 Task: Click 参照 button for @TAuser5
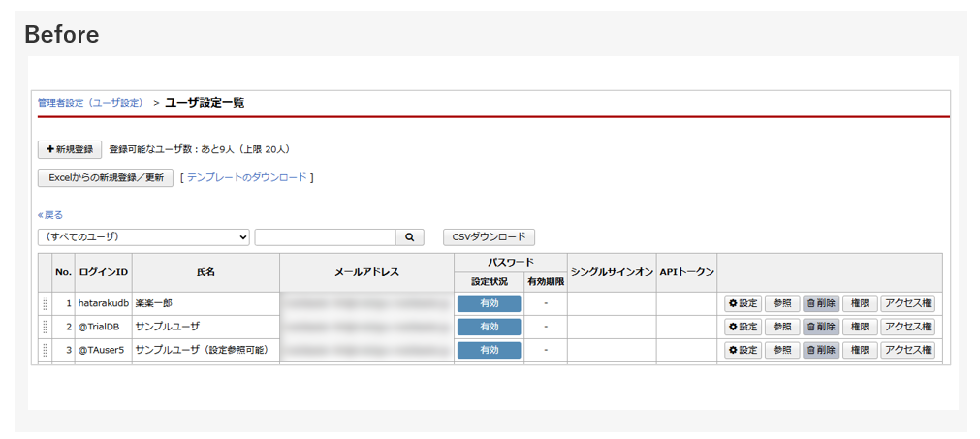(782, 350)
